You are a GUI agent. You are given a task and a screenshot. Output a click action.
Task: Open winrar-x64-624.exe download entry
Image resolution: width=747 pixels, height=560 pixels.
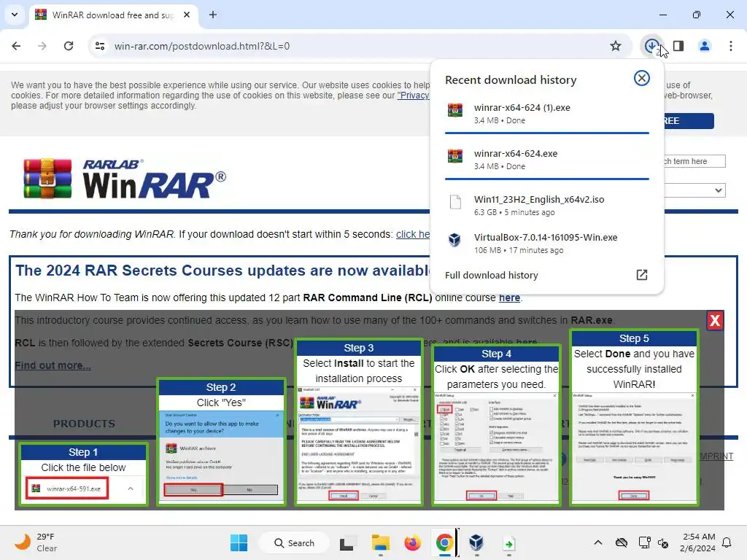[x=547, y=160]
